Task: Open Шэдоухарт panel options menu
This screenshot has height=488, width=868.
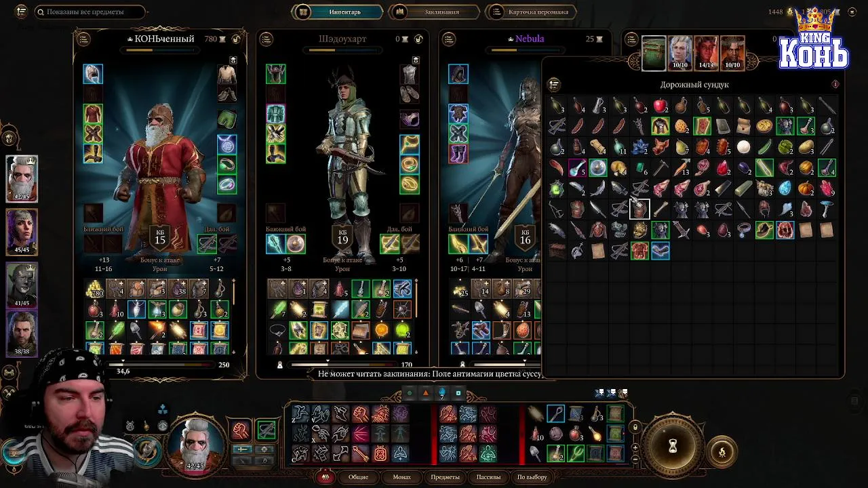Action: point(267,39)
